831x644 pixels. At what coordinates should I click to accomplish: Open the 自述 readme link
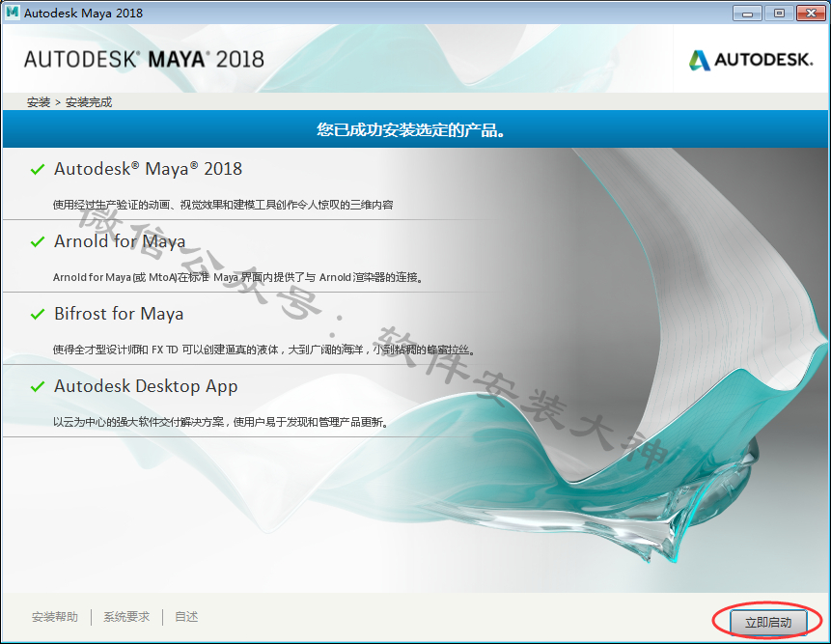pos(186,617)
